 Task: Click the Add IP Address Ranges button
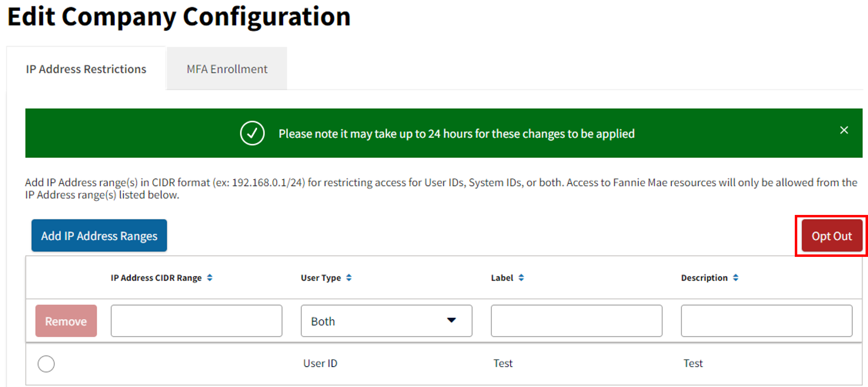click(x=99, y=235)
